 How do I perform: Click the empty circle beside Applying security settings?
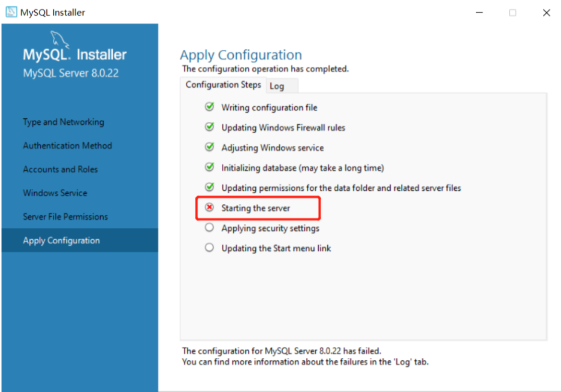pyautogui.click(x=209, y=227)
